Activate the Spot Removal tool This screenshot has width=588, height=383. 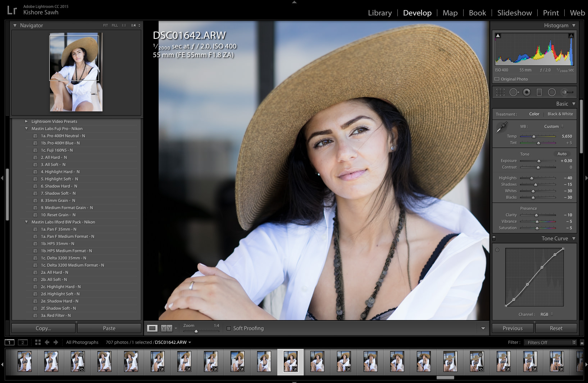[x=514, y=92]
